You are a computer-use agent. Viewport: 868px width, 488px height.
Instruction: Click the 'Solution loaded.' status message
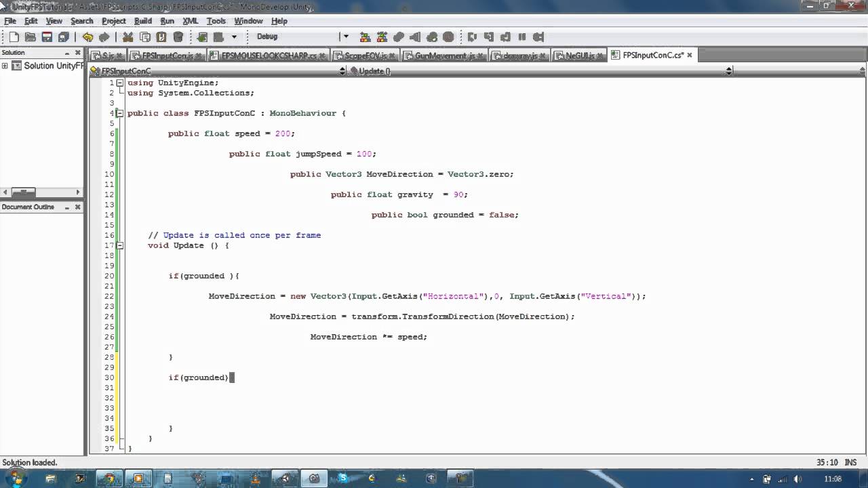tap(30, 462)
